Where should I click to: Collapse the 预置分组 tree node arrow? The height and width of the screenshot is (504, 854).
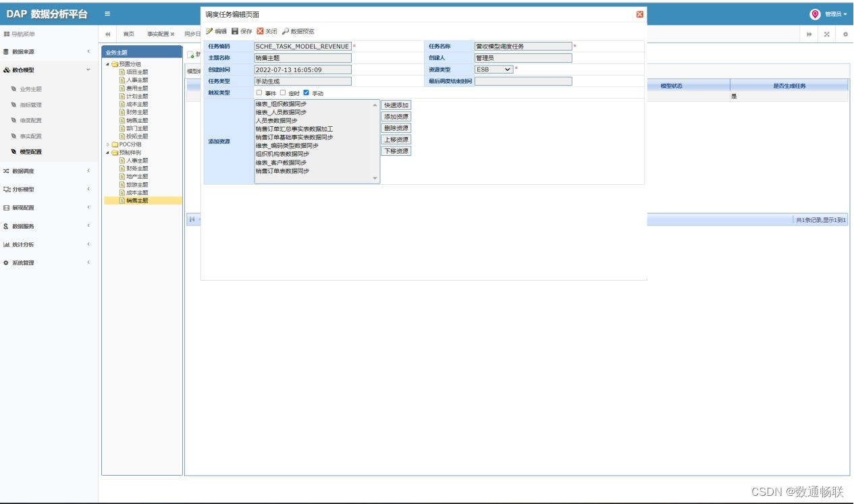[107, 64]
